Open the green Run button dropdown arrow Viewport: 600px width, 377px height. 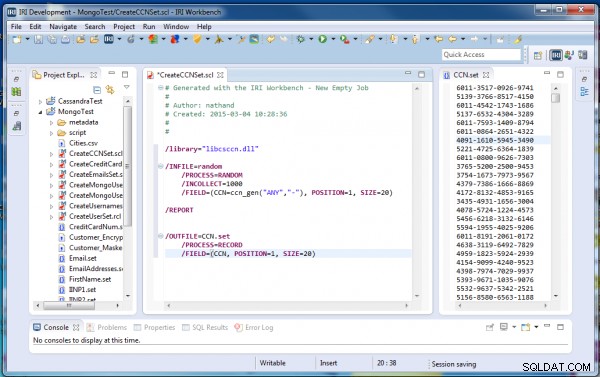click(x=333, y=39)
